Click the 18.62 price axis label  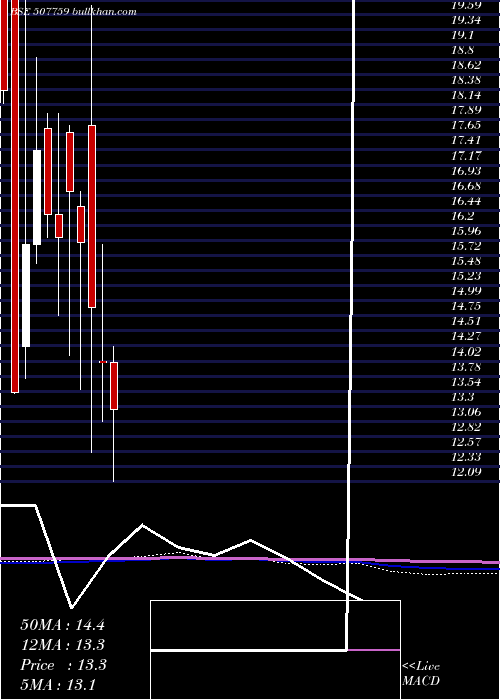coord(466,65)
